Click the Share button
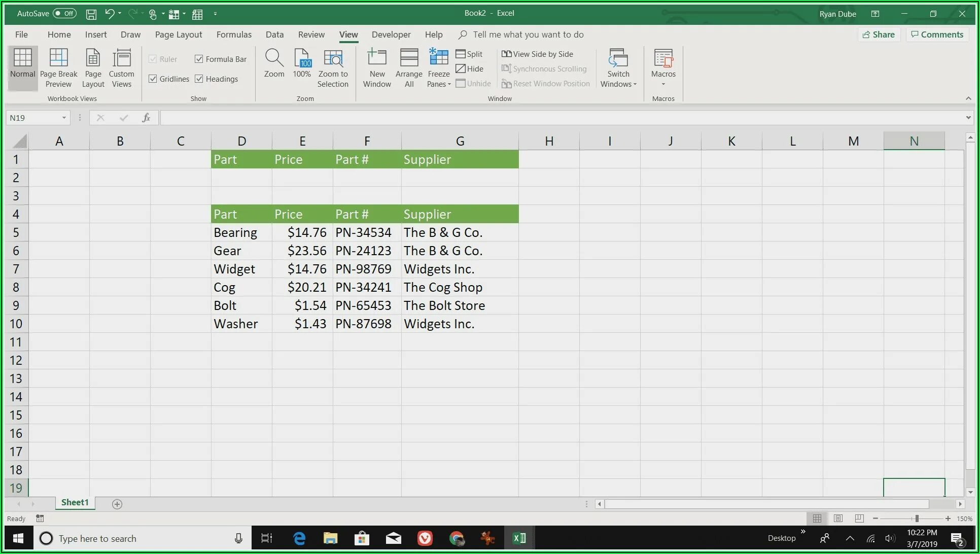This screenshot has height=554, width=980. 879,34
